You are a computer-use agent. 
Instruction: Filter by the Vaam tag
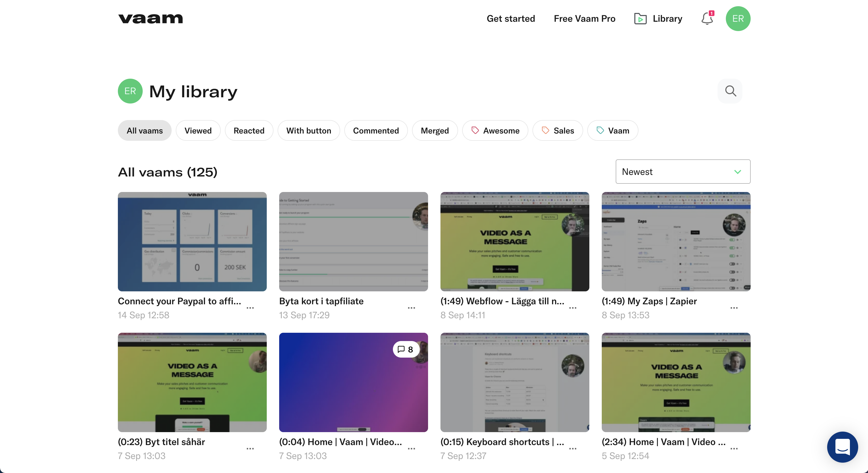coord(613,131)
